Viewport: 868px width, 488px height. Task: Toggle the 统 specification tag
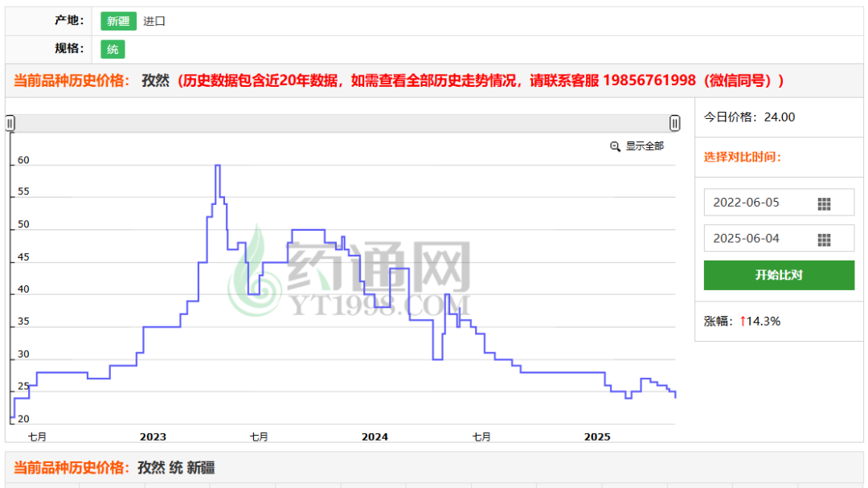[x=113, y=49]
